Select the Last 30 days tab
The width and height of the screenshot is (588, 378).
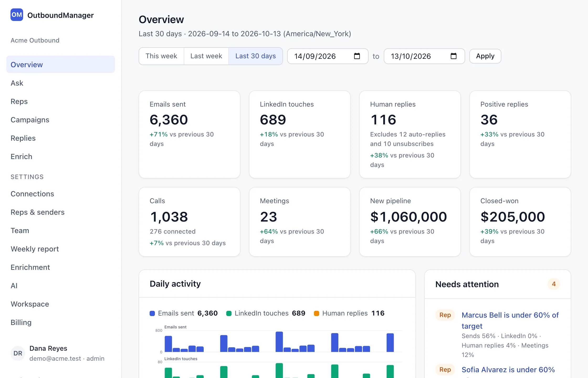pos(255,56)
